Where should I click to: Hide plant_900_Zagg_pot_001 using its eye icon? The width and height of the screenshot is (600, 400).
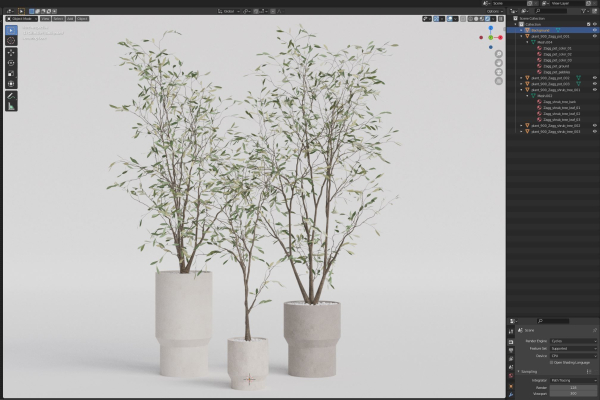pos(595,36)
